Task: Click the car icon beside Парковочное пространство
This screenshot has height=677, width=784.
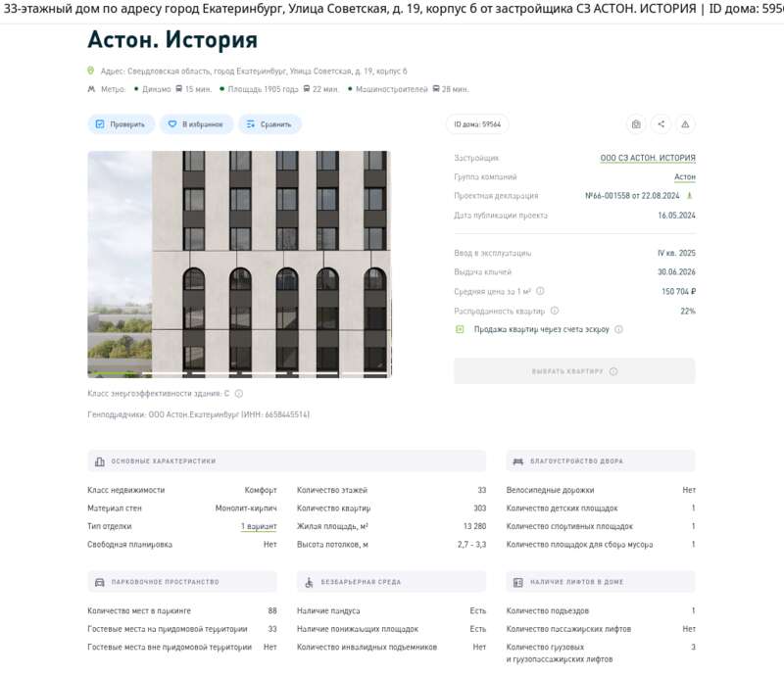Action: coord(98,581)
